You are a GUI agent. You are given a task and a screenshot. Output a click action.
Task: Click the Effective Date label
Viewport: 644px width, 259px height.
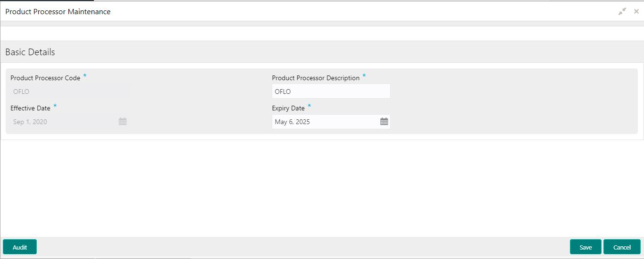click(30, 109)
